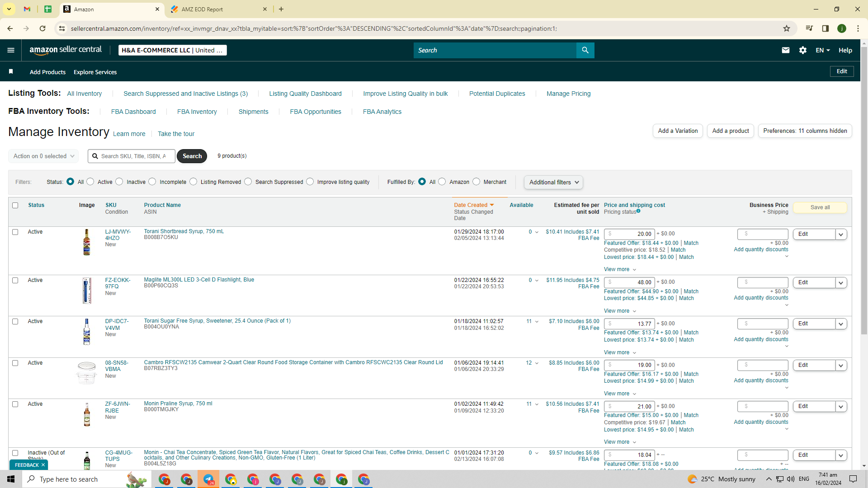868x488 pixels.
Task: Click the page vertical scrollbar
Action: pos(864,190)
